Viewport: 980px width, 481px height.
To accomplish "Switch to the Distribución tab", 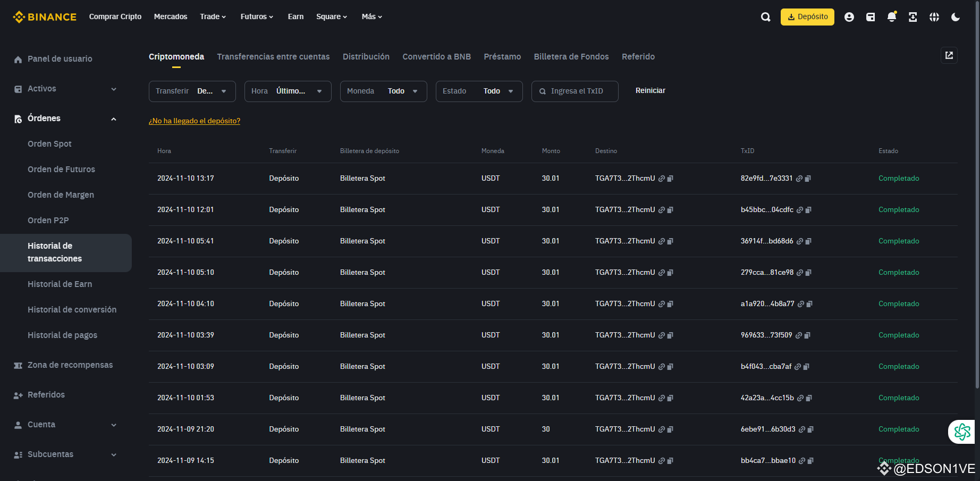I will 366,56.
